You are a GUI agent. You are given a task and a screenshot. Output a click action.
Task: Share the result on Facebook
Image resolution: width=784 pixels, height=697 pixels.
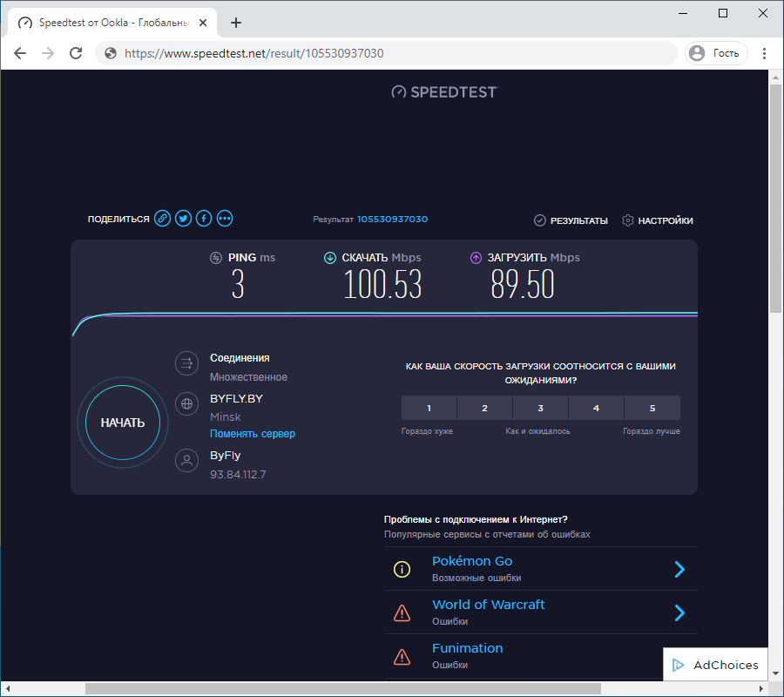(203, 218)
